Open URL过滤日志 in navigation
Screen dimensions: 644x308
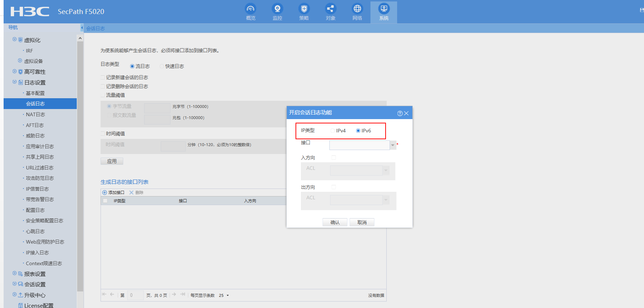(40, 168)
